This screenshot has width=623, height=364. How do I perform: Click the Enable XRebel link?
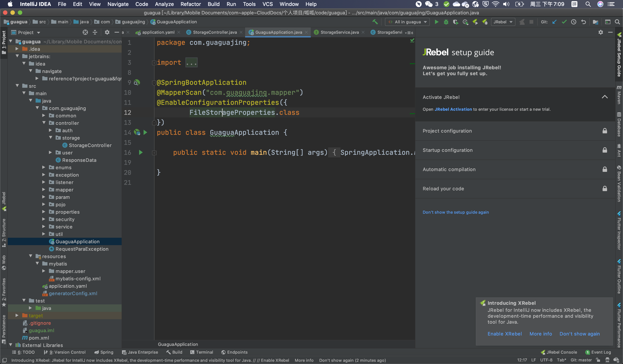pos(504,334)
